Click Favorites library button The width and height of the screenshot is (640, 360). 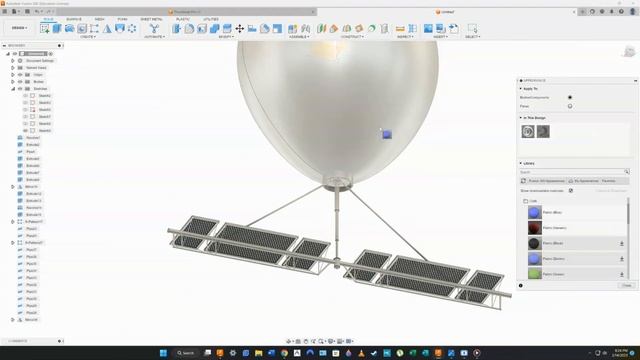(x=609, y=181)
